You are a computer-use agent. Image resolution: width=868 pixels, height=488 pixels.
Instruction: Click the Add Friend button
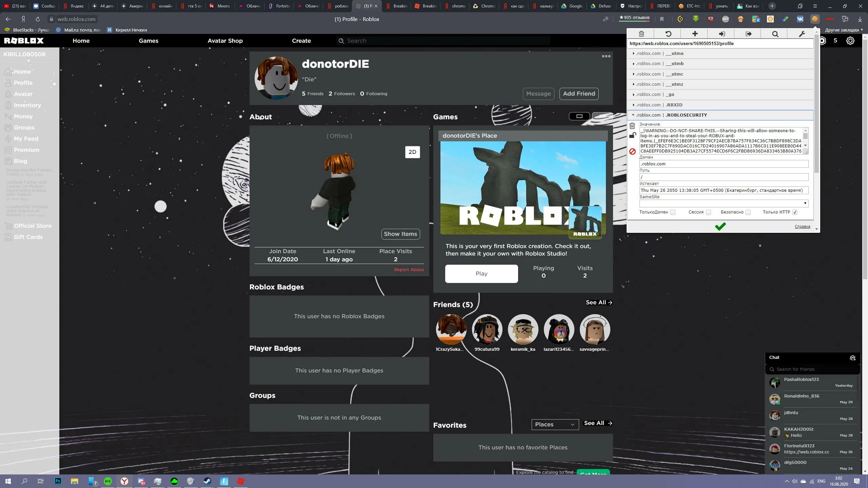578,94
